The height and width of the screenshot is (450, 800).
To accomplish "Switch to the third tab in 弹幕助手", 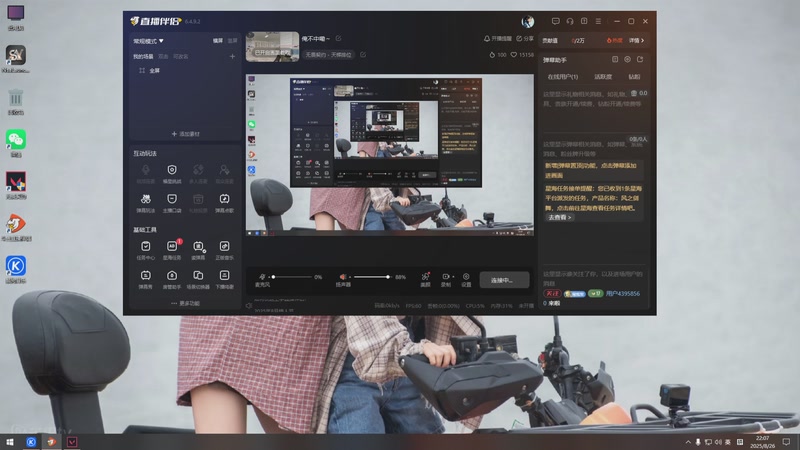I will tap(634, 77).
